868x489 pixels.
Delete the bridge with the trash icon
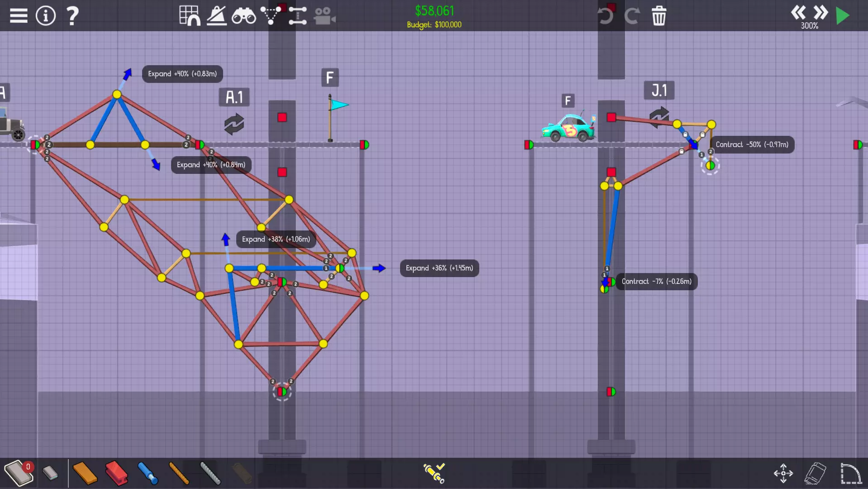(x=659, y=16)
